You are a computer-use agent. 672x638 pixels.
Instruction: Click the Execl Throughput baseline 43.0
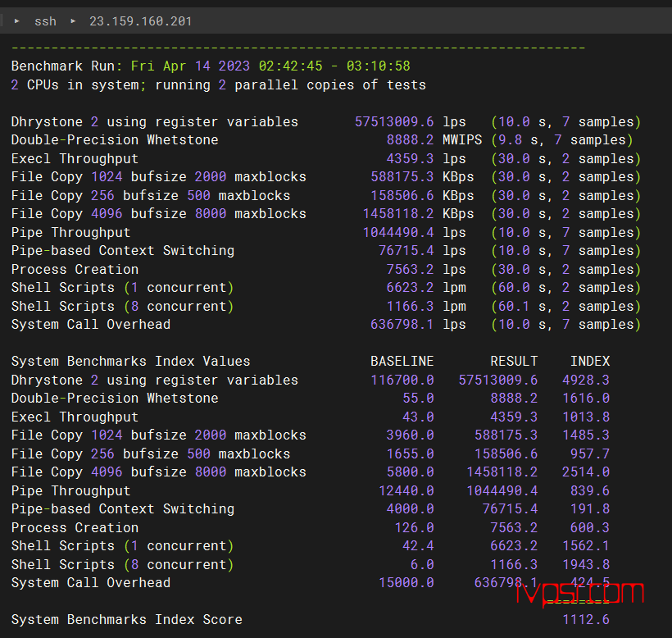[x=418, y=417]
